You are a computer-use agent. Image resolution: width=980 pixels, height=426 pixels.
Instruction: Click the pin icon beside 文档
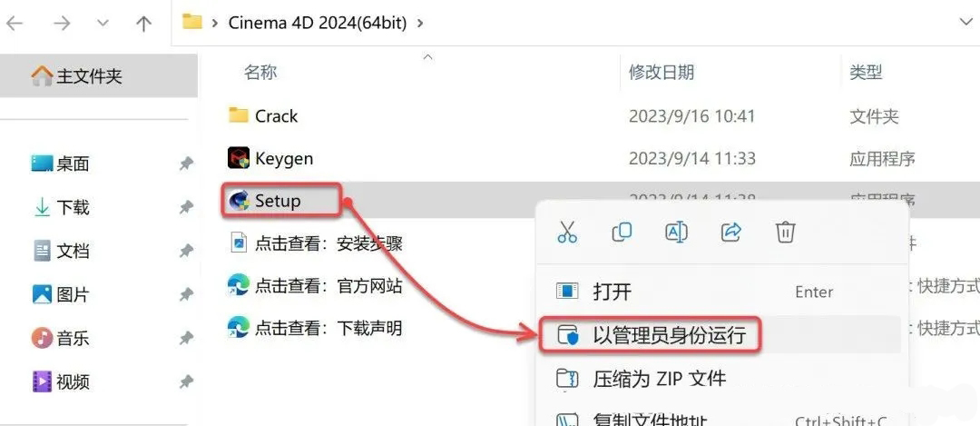click(186, 251)
